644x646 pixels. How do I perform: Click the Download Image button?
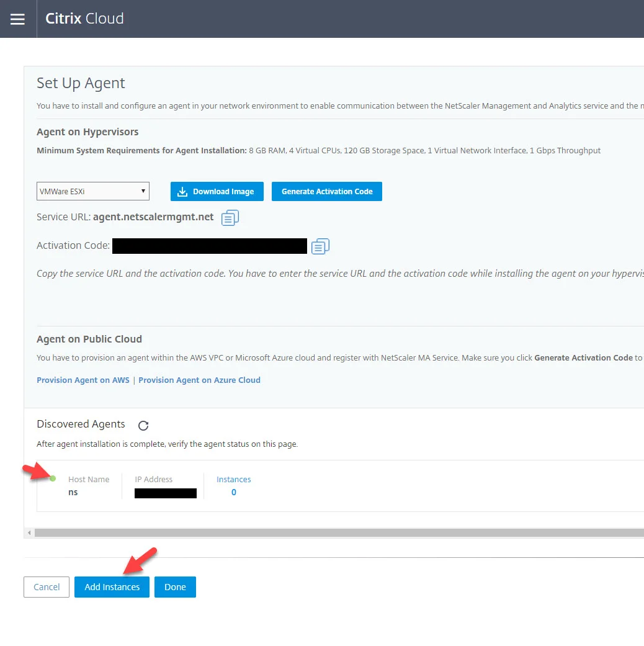point(217,191)
